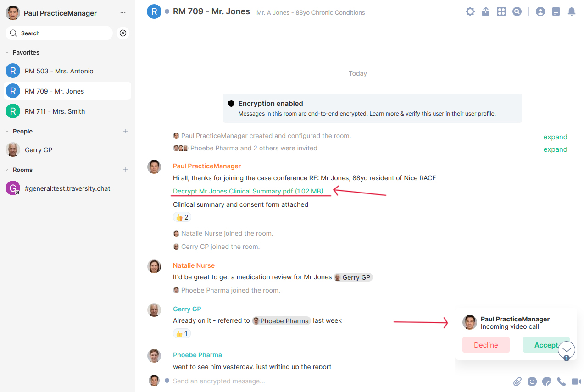Click the room export/share icon in the header
This screenshot has height=392, width=584.
click(485, 11)
